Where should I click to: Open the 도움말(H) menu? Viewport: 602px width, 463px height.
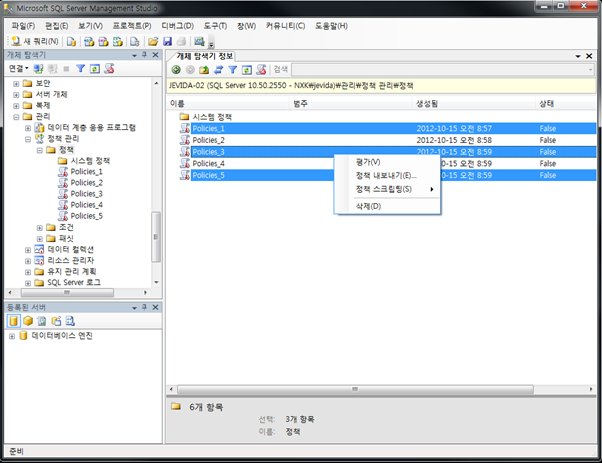click(x=331, y=26)
